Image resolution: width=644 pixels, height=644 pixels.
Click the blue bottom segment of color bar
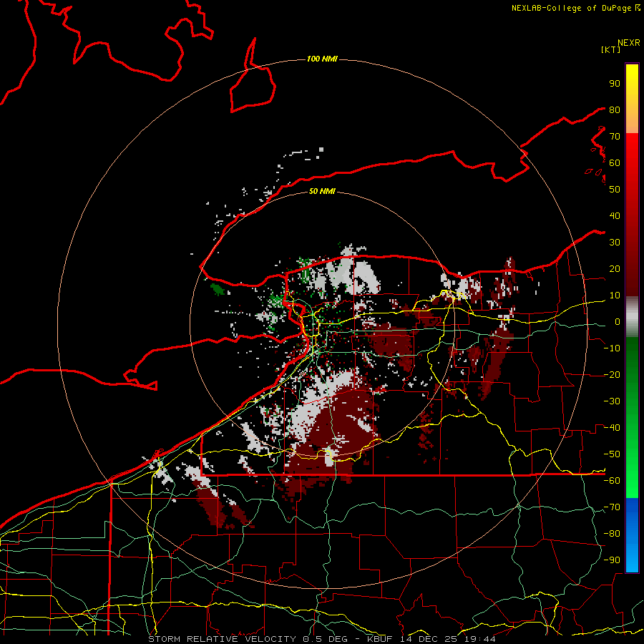coord(632,535)
